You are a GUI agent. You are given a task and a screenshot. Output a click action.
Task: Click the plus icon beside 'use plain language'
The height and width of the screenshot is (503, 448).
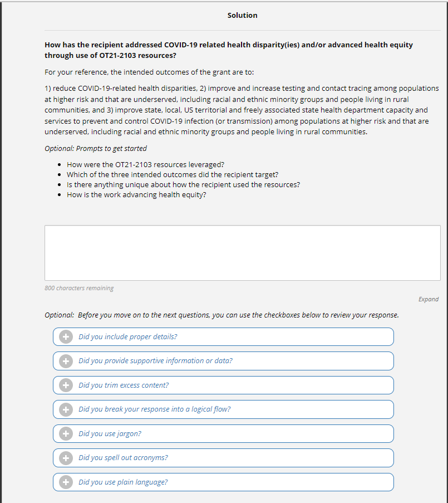[66, 482]
